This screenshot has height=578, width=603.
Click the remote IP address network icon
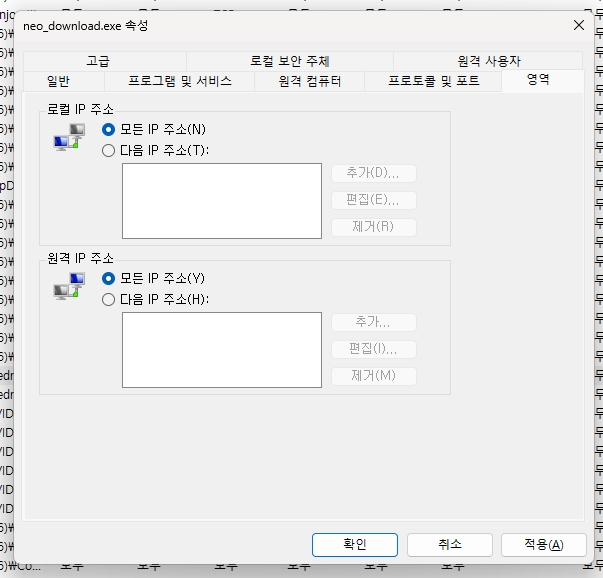tap(69, 288)
